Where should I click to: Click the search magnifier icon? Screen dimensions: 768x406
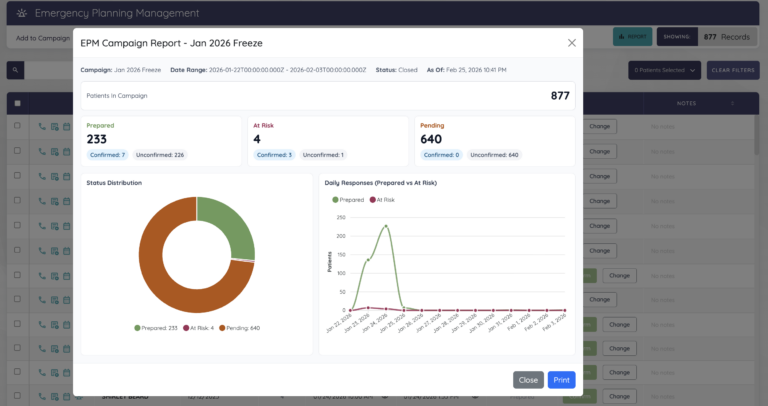pyautogui.click(x=16, y=70)
